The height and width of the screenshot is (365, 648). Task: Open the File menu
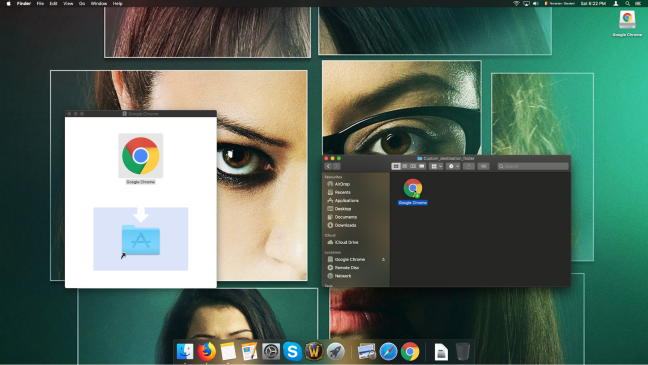(x=40, y=3)
